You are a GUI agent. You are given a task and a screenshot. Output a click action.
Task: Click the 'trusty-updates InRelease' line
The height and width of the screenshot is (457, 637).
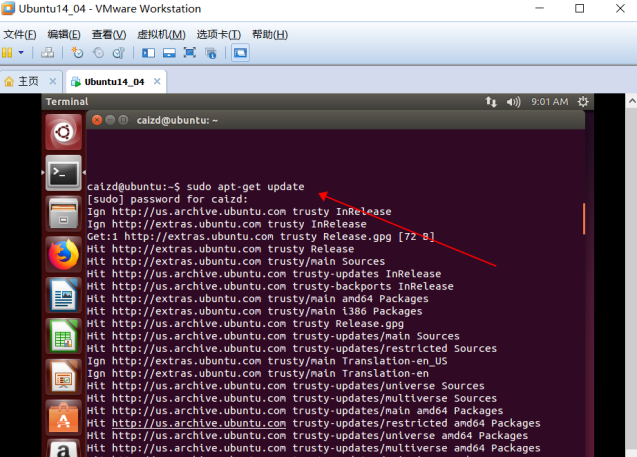(264, 274)
